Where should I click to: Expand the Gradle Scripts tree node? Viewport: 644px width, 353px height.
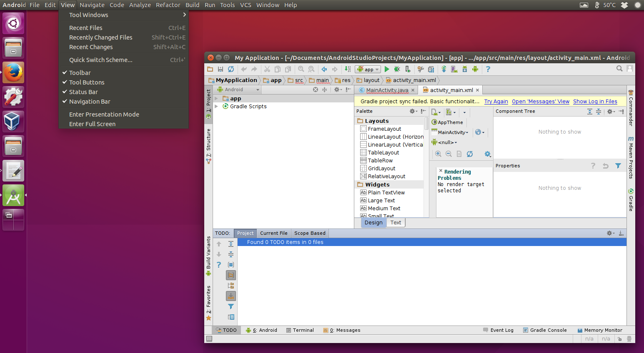(x=216, y=106)
